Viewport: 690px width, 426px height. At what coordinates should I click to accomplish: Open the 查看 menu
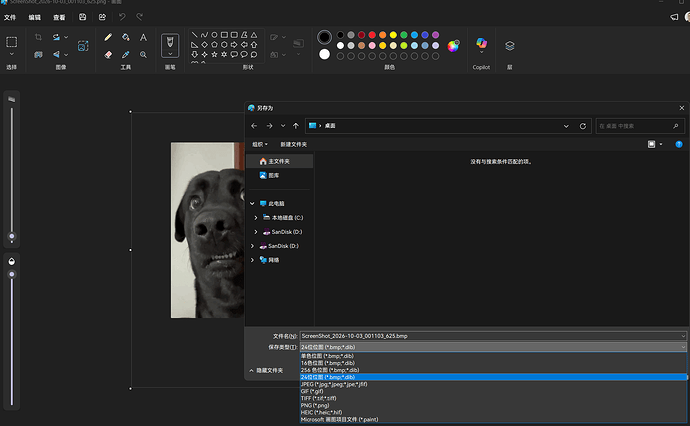click(x=59, y=17)
